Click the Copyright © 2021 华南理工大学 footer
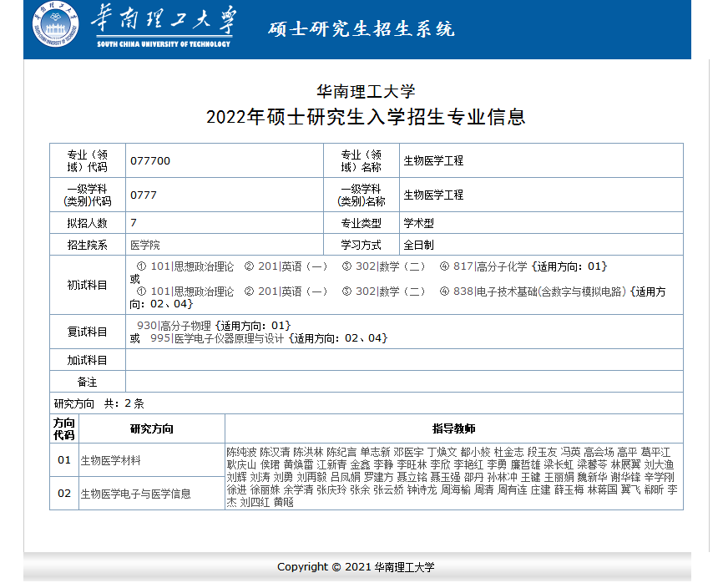Viewport: 723px width, 588px height. tap(356, 567)
